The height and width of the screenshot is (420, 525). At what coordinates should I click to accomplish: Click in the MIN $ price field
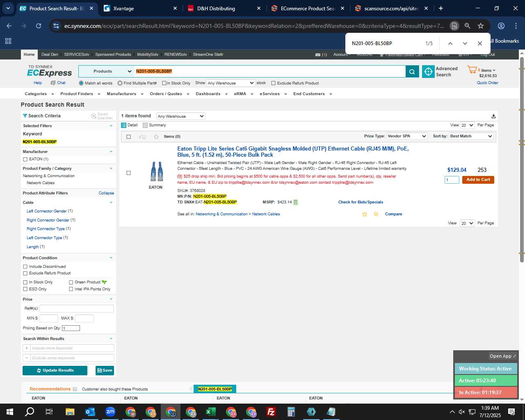coord(49,318)
